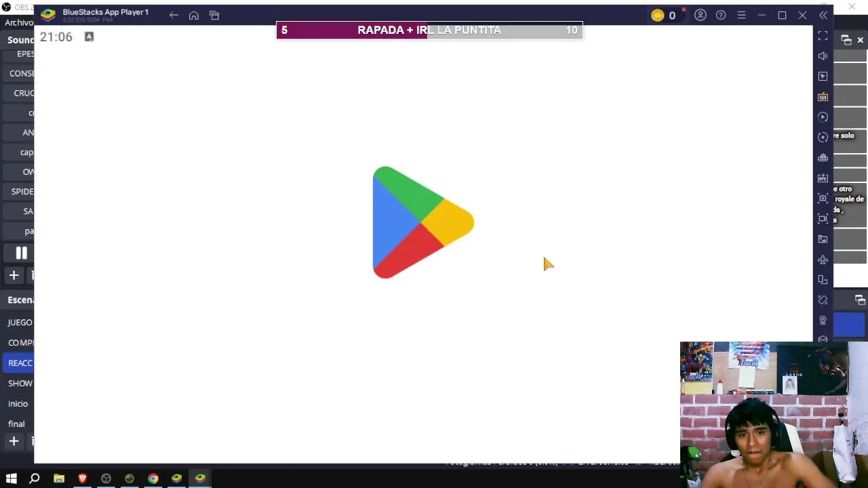The height and width of the screenshot is (488, 868).
Task: Pause the OBS soundboard playback
Action: tap(21, 253)
